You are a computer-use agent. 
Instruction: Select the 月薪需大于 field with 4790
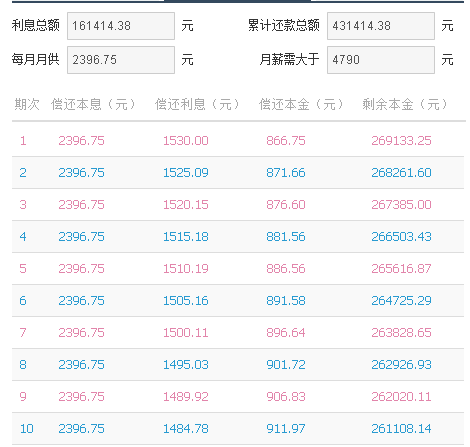pyautogui.click(x=381, y=60)
